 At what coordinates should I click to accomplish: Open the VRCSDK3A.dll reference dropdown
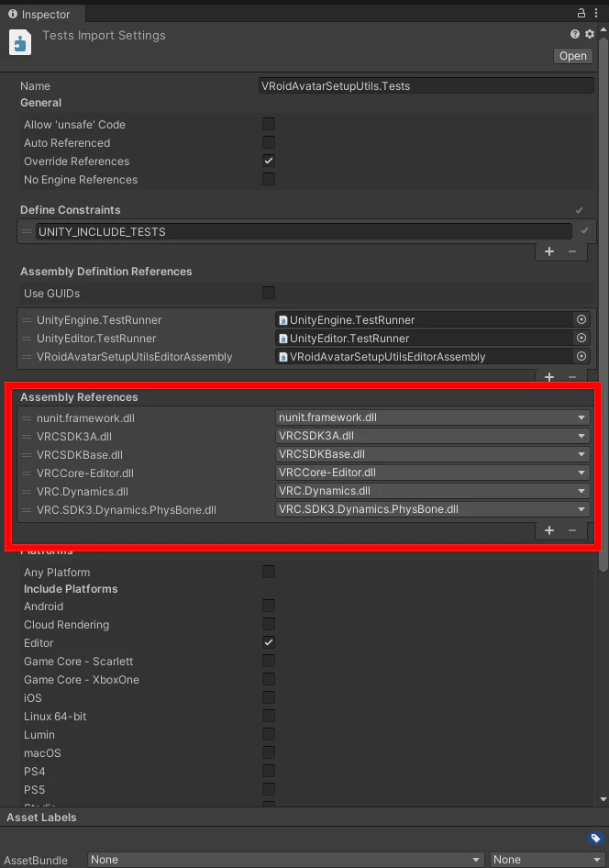pyautogui.click(x=432, y=436)
